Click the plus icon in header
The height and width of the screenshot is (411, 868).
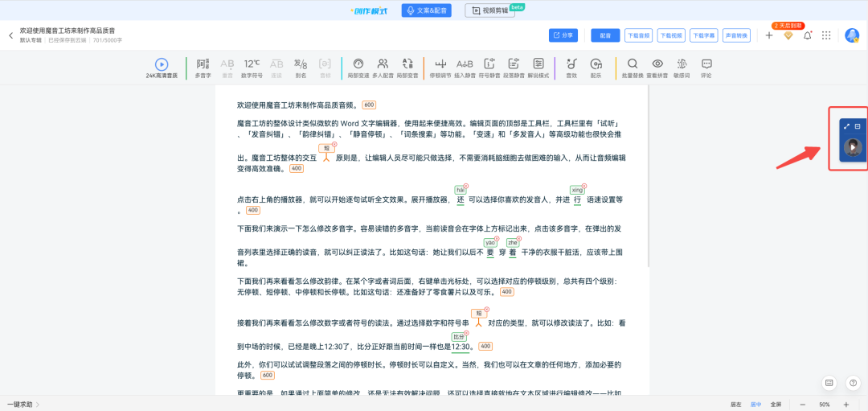769,35
